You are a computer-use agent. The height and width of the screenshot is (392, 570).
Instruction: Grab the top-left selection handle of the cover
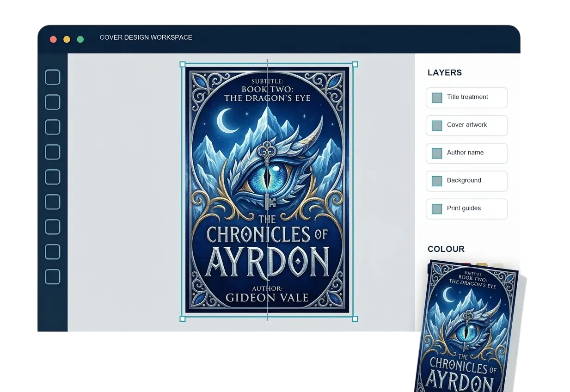pos(182,64)
